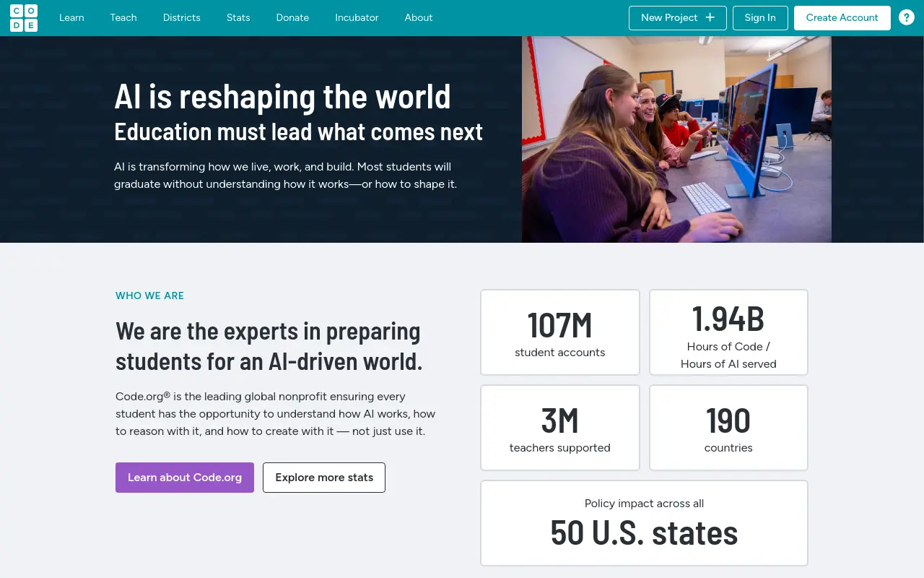Viewport: 924px width, 578px height.
Task: Click the 190 countries card
Action: (728, 428)
